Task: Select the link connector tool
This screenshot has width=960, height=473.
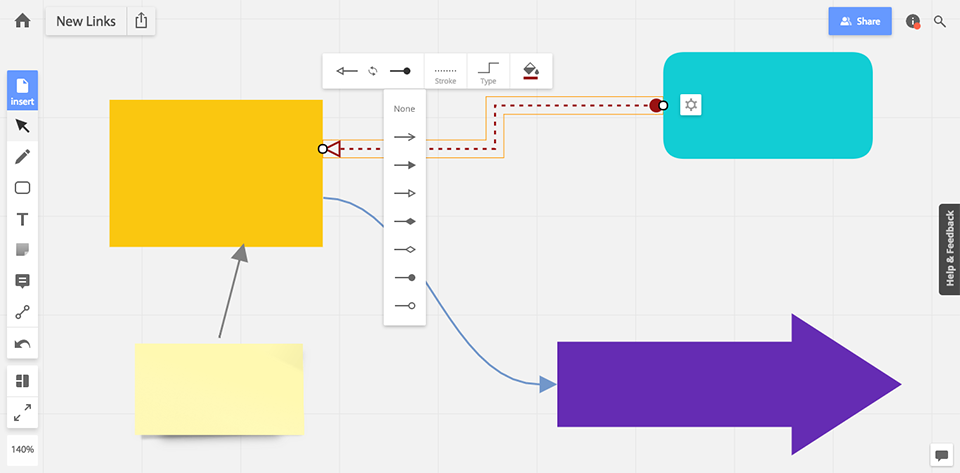Action: 23,313
